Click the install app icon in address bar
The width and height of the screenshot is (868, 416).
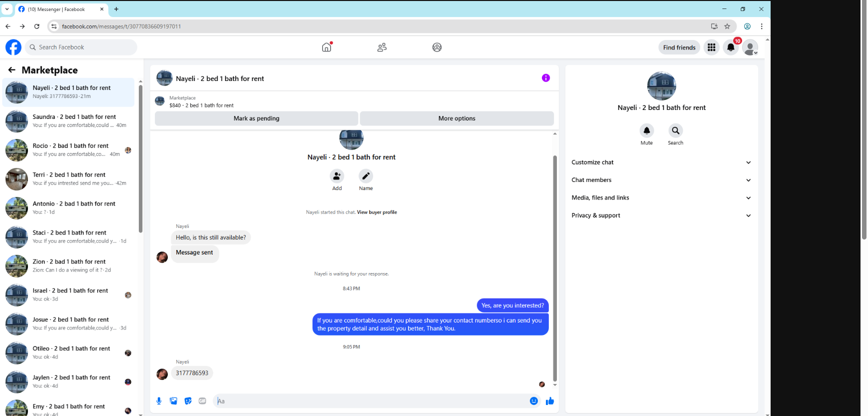[714, 26]
